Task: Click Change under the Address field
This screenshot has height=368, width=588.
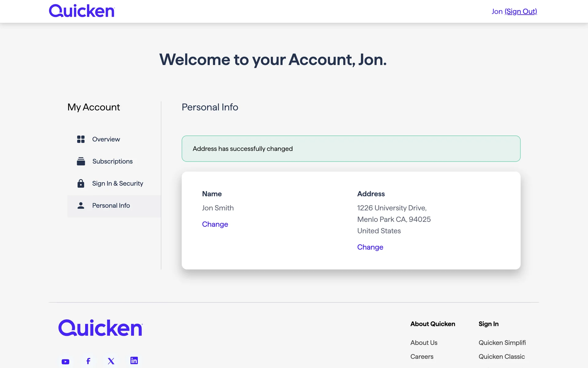Action: (x=370, y=247)
